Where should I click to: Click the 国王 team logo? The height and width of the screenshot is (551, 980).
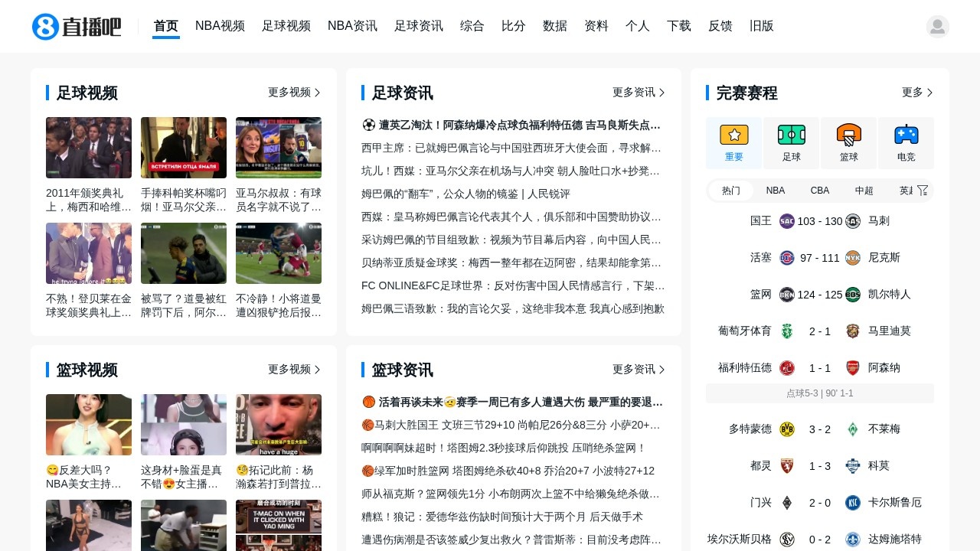click(786, 221)
